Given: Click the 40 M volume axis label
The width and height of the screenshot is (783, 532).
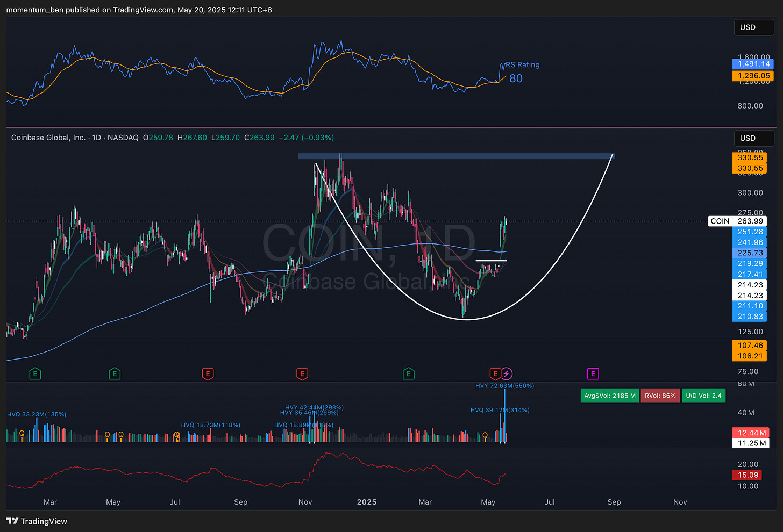Looking at the screenshot, I should (746, 413).
